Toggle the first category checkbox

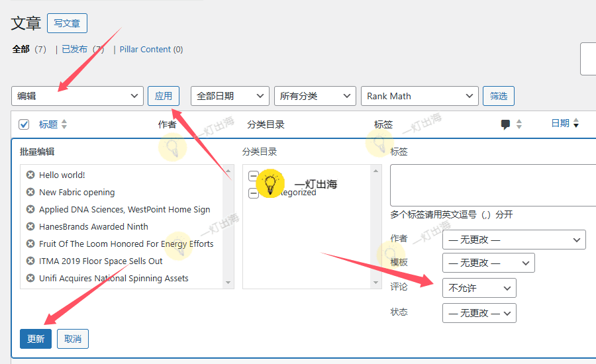click(254, 176)
